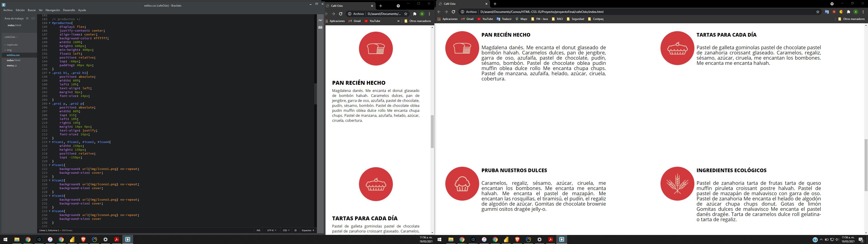The image size is (868, 244).
Task: Open Brackets Extension Manager brick icon
Action: click(x=320, y=27)
